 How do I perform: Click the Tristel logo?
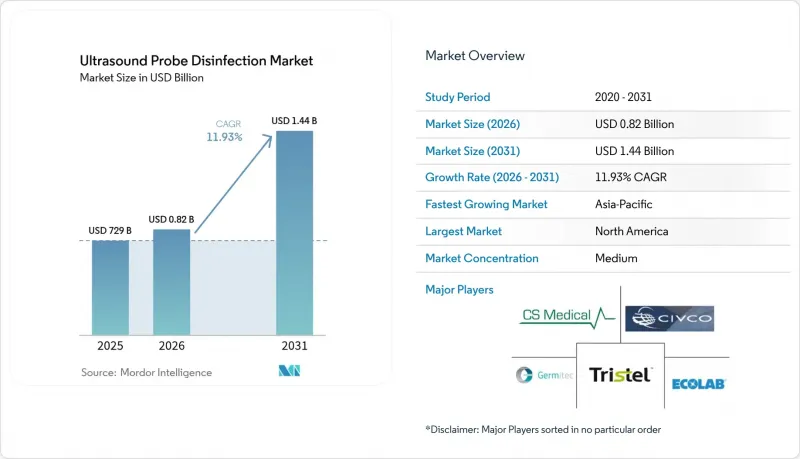(620, 375)
